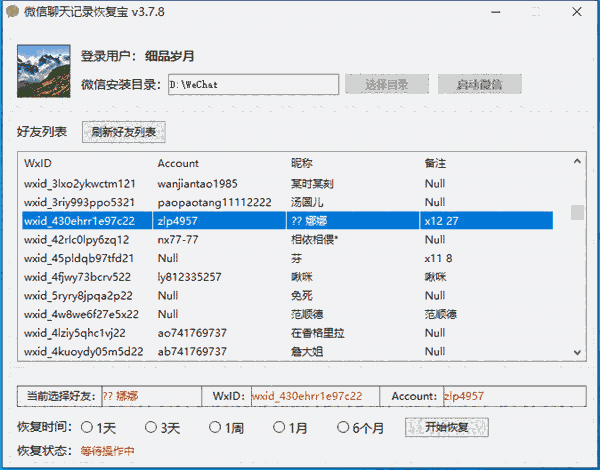Click the WeChat install directory input field
600x470 pixels.
tap(253, 84)
